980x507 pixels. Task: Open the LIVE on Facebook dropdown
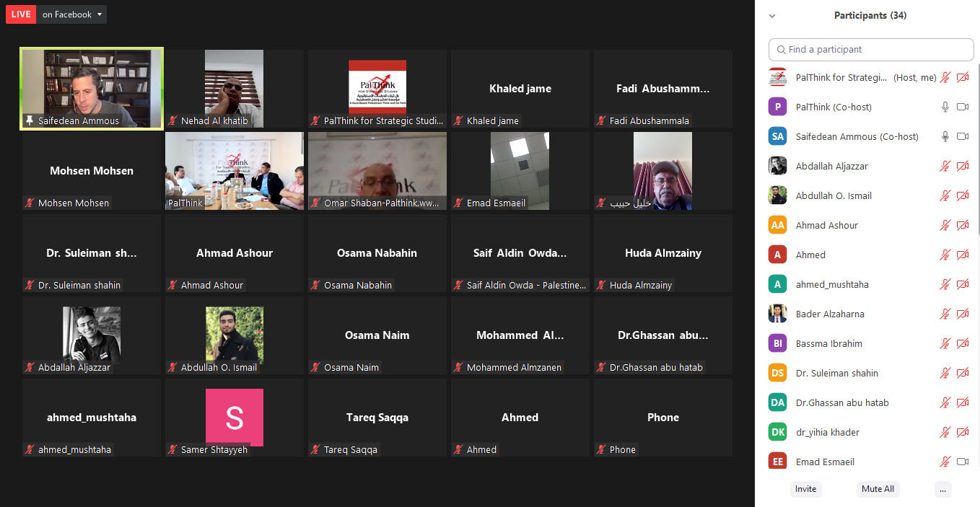tap(99, 14)
